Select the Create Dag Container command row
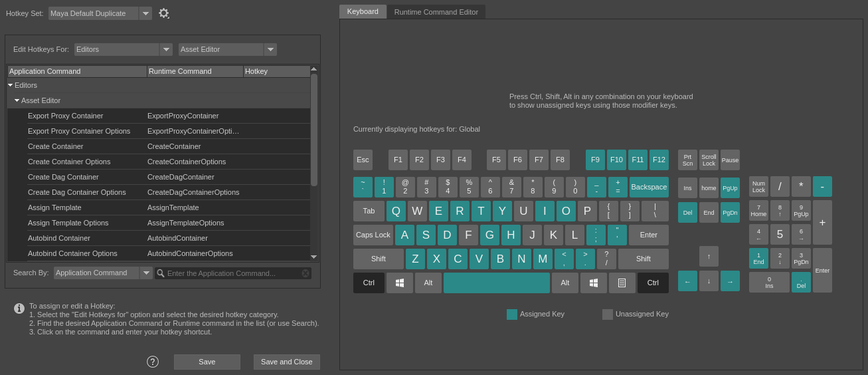The width and height of the screenshot is (868, 375). (63, 177)
